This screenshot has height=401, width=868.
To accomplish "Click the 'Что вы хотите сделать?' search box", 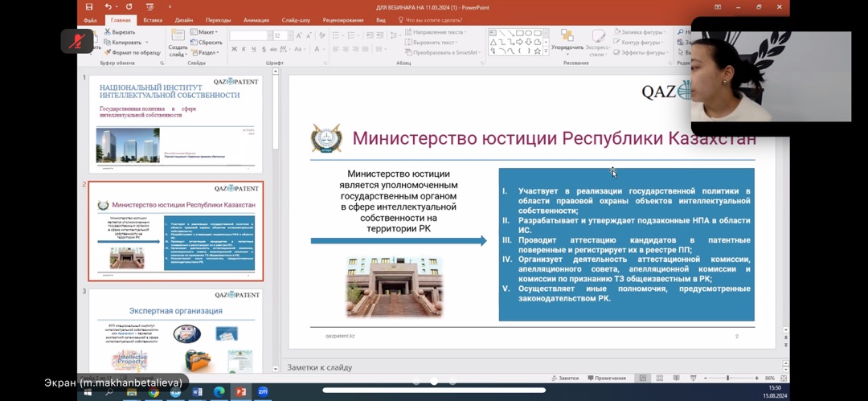I will tap(433, 20).
